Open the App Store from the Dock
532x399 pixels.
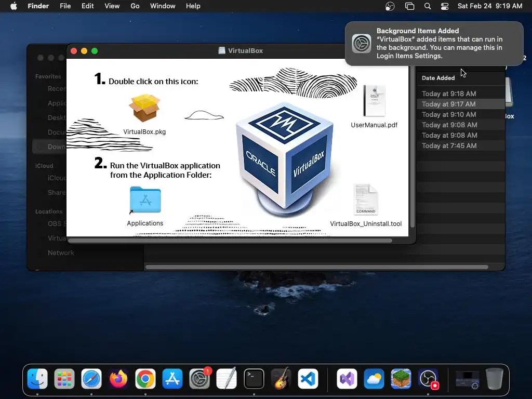point(172,379)
